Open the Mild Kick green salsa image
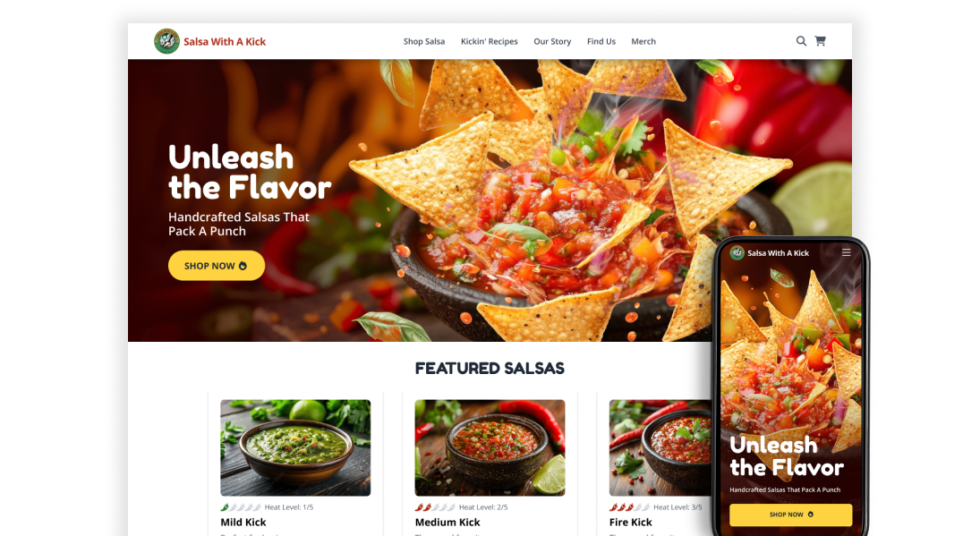The height and width of the screenshot is (536, 980). click(295, 448)
